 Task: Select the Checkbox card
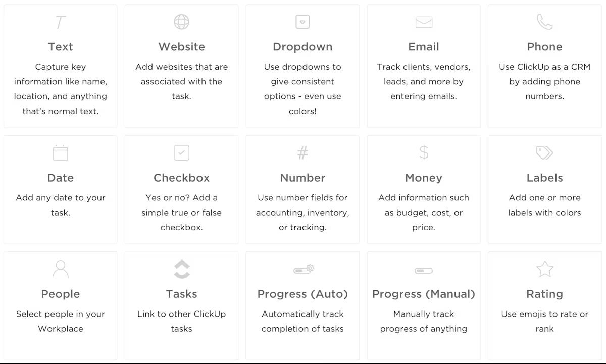point(181,189)
